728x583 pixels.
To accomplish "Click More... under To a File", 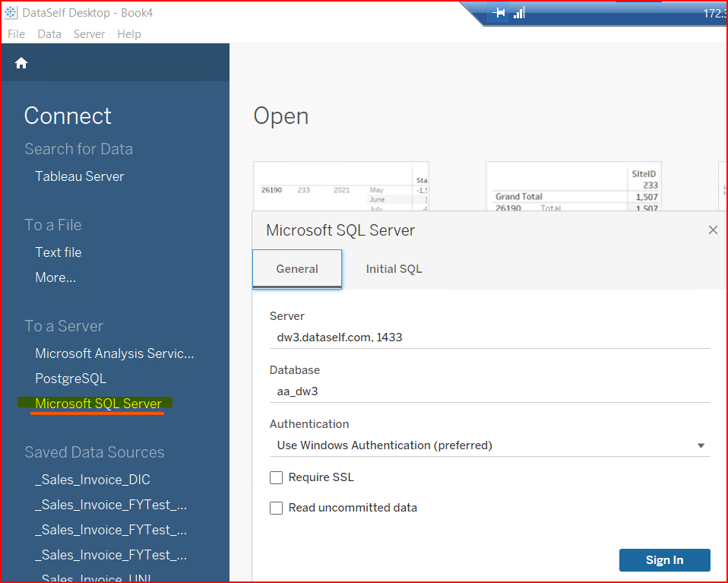I will tap(55, 277).
